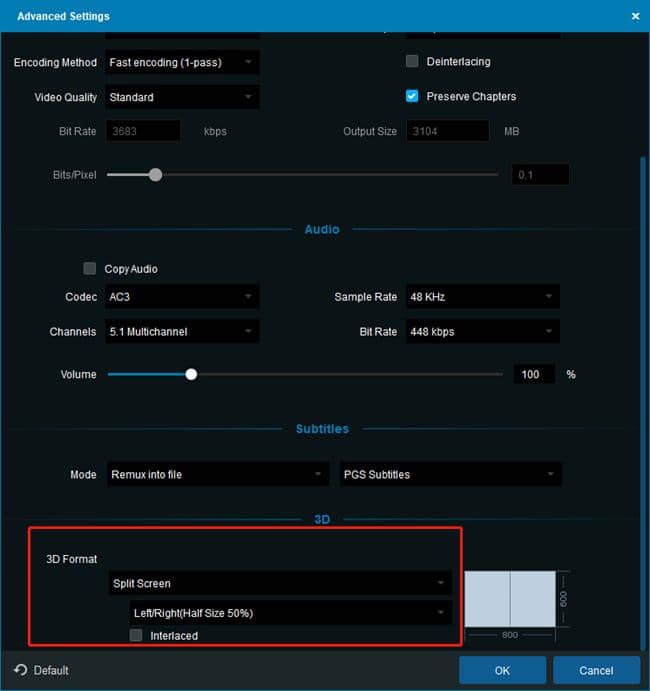This screenshot has height=691, width=650.
Task: Click OK to confirm settings
Action: 502,670
